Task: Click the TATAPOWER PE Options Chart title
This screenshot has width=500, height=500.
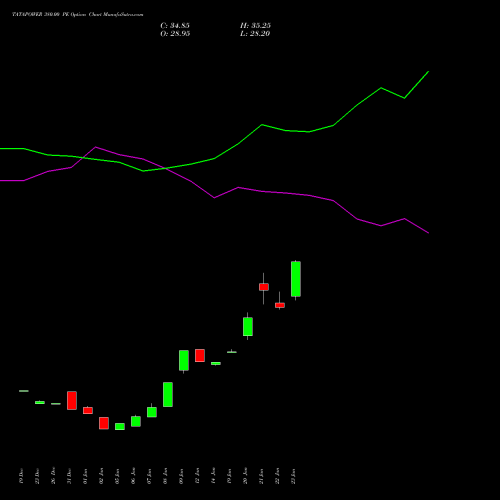Action: point(78,15)
